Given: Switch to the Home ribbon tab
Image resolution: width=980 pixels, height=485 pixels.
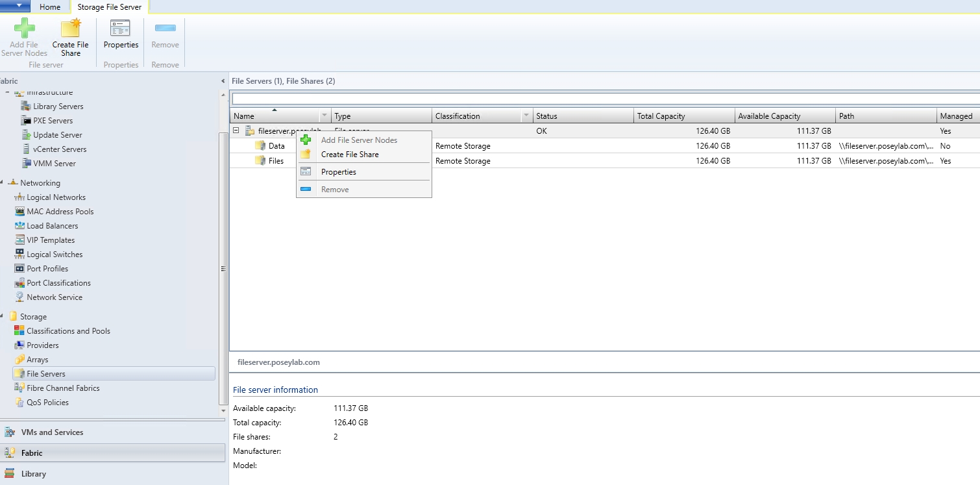Looking at the screenshot, I should [51, 7].
